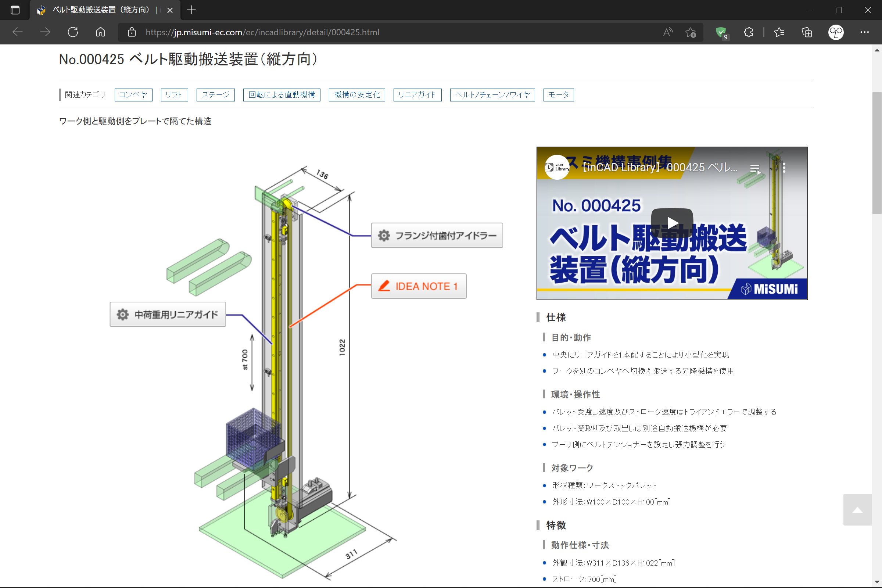Click the 環境・操作性 subheading
The image size is (882, 588).
click(575, 394)
